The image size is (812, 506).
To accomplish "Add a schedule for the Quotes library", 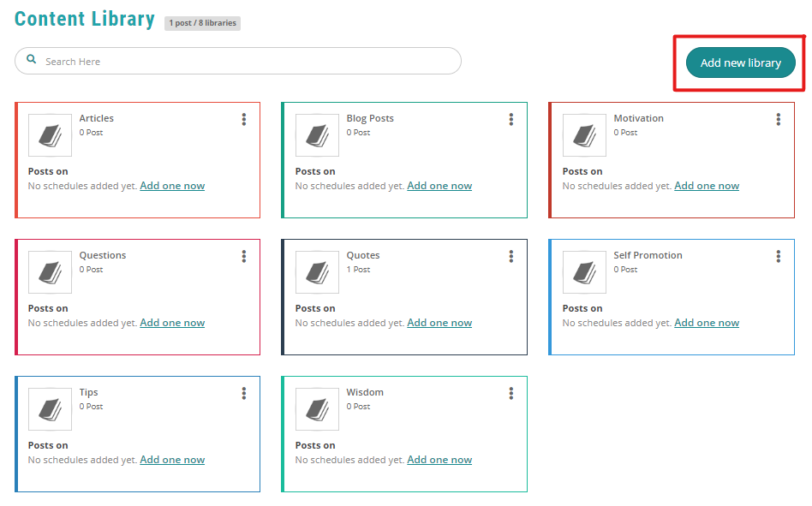I will tap(439, 323).
